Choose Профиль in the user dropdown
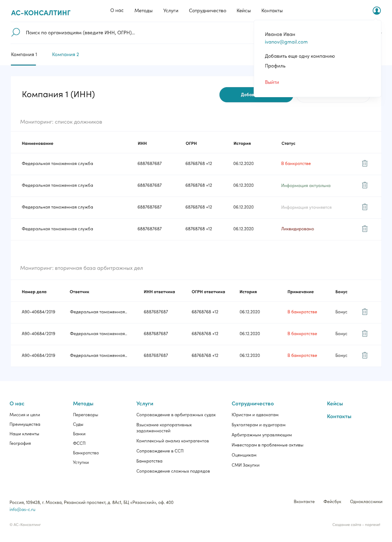This screenshot has height=542, width=392. coord(275,66)
